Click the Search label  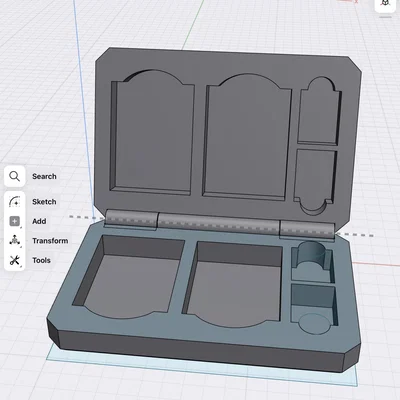click(x=44, y=176)
